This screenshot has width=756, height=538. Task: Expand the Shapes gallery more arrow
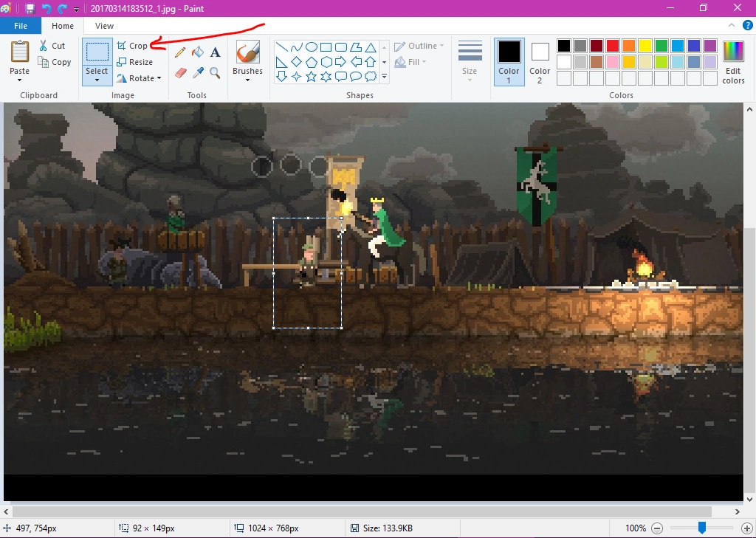pyautogui.click(x=384, y=76)
